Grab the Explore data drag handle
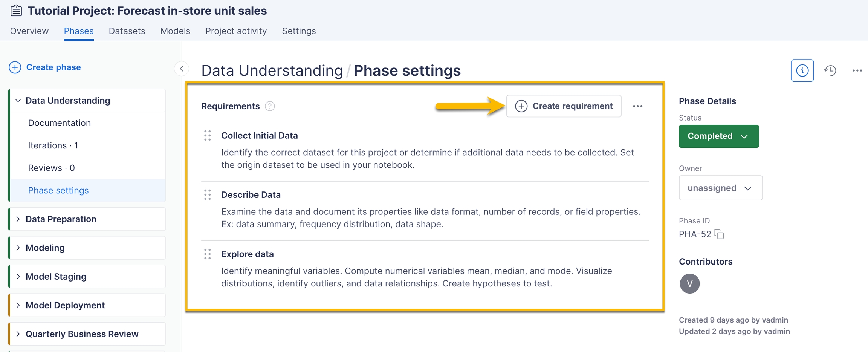The height and width of the screenshot is (352, 868). [208, 254]
